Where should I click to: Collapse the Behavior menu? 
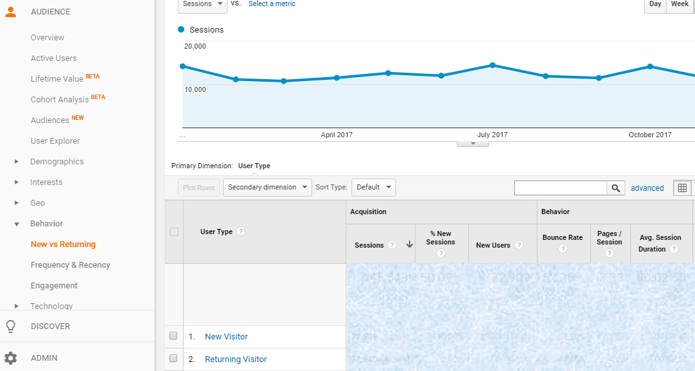16,224
